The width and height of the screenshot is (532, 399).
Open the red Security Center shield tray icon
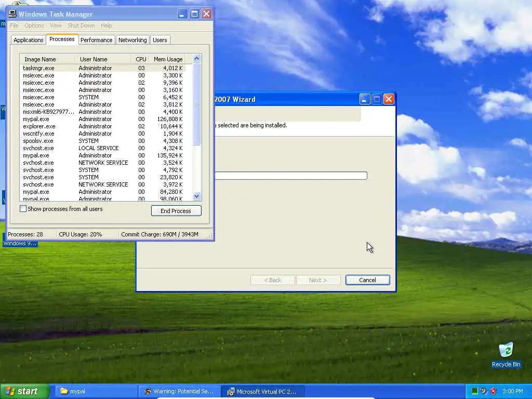click(494, 391)
